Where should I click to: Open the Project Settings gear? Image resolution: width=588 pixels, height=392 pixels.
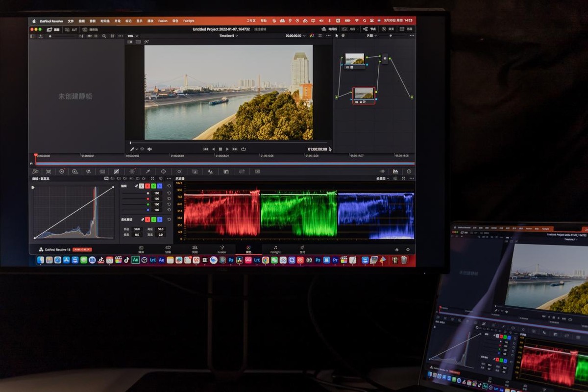[x=408, y=249]
